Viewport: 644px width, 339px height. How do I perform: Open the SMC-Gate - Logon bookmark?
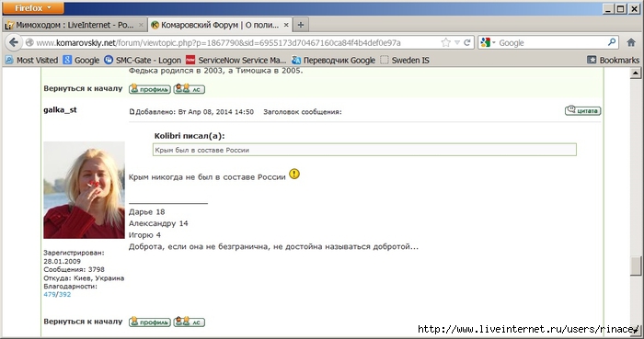[143, 61]
